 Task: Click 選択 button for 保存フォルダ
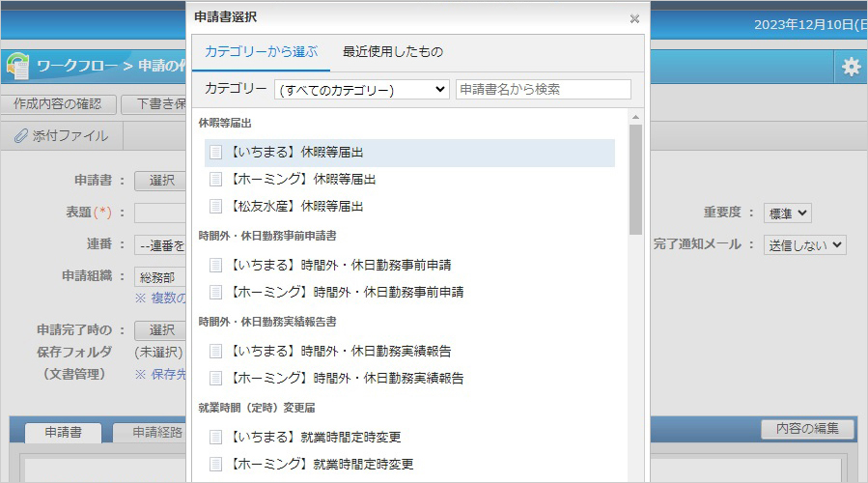[x=160, y=330]
